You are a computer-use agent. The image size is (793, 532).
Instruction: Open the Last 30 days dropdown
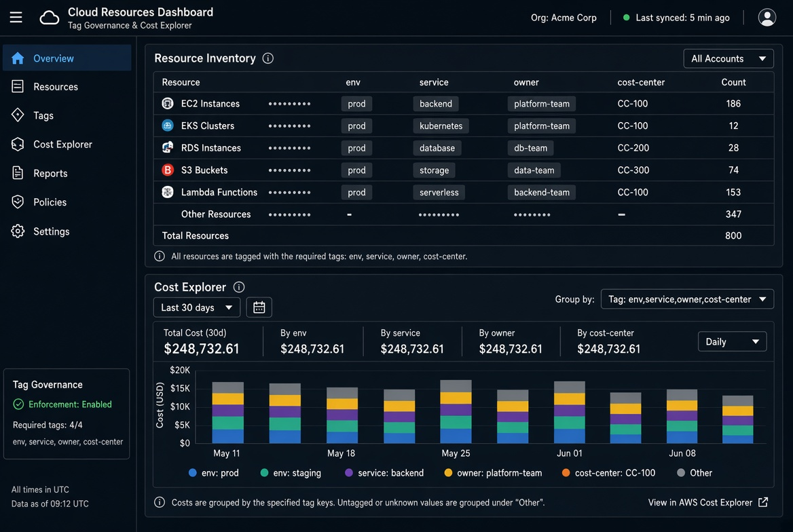pyautogui.click(x=197, y=307)
